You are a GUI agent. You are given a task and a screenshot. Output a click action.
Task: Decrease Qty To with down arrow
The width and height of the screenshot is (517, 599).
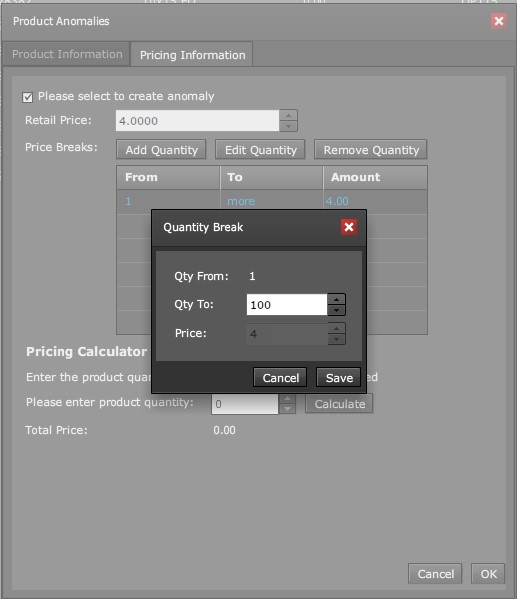click(336, 310)
